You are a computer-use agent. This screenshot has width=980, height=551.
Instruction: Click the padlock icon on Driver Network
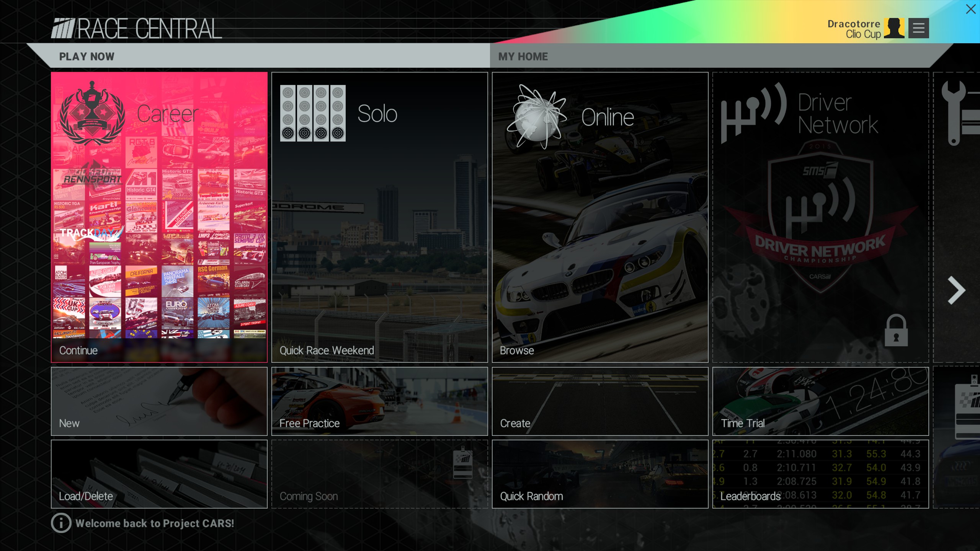(896, 330)
